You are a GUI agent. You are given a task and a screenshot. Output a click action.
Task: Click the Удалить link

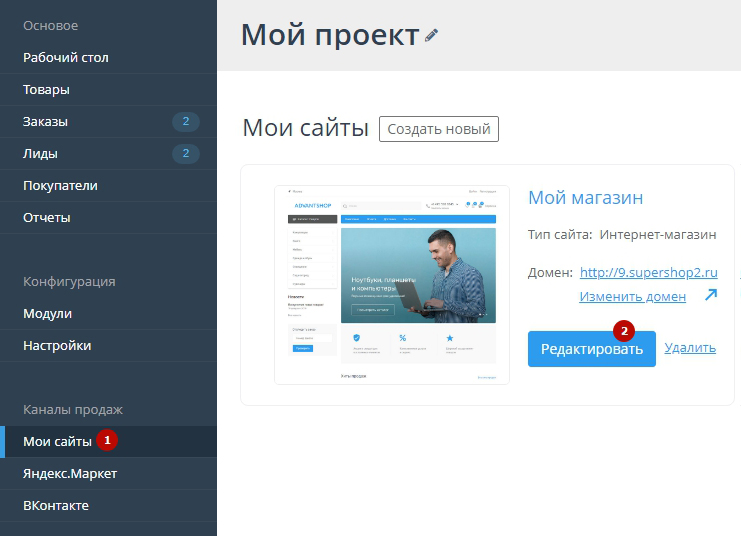point(690,348)
